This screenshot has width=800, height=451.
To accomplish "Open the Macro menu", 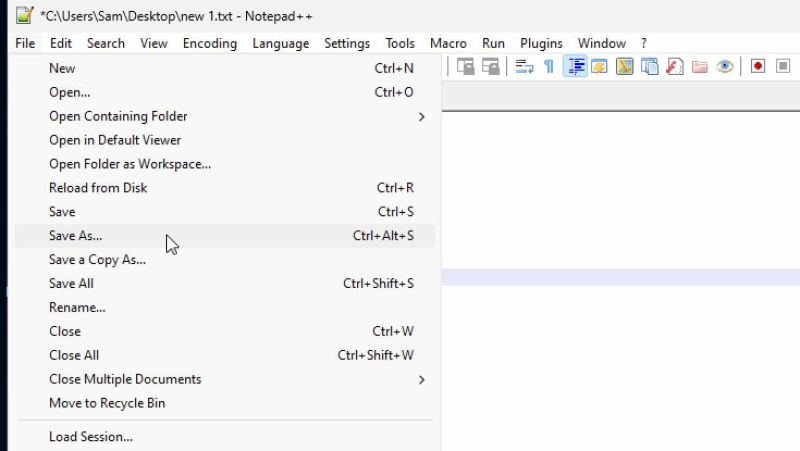I will (x=448, y=43).
